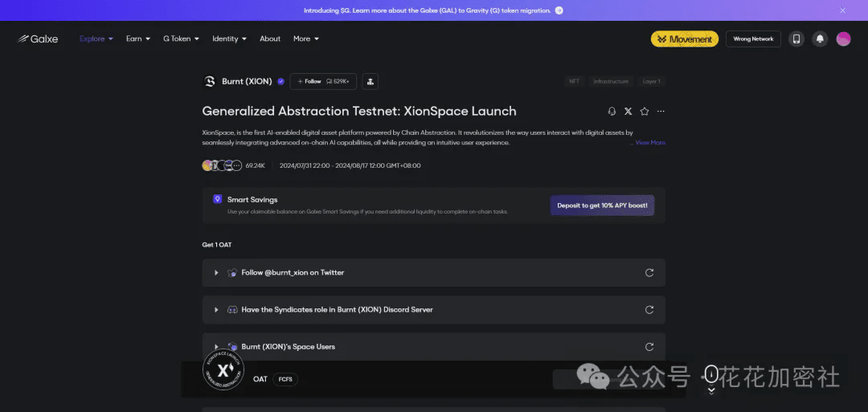This screenshot has width=868, height=412.
Task: Open the G Token dropdown menu
Action: pyautogui.click(x=181, y=39)
